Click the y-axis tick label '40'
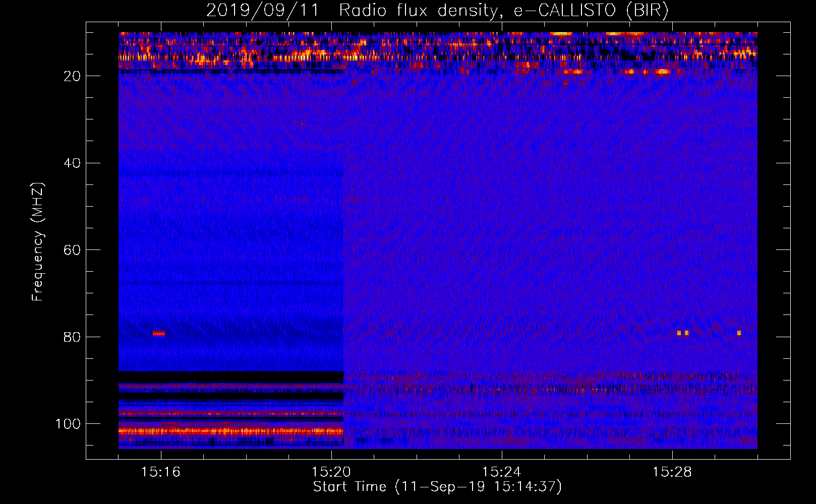Image resolution: width=816 pixels, height=504 pixels. (72, 163)
